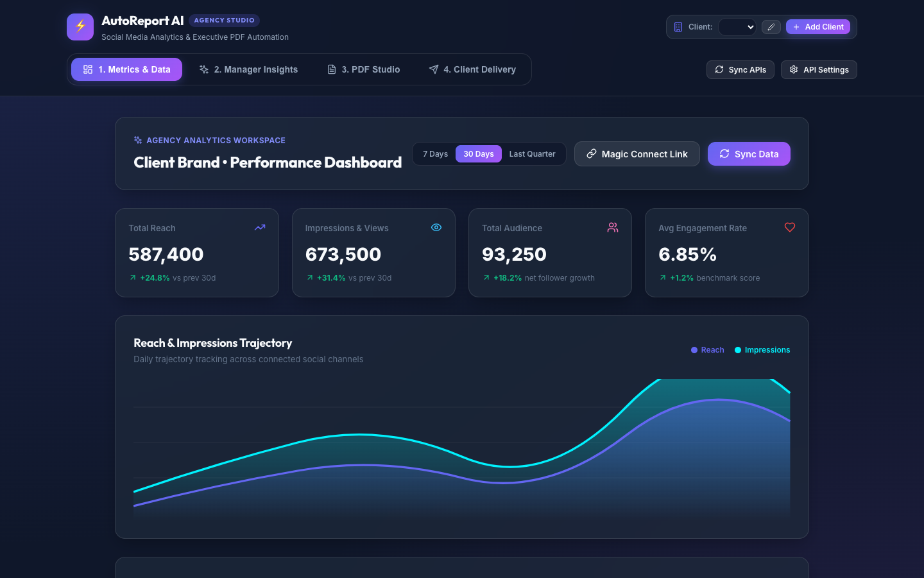
Task: Toggle the Impressions legend series
Action: click(762, 350)
